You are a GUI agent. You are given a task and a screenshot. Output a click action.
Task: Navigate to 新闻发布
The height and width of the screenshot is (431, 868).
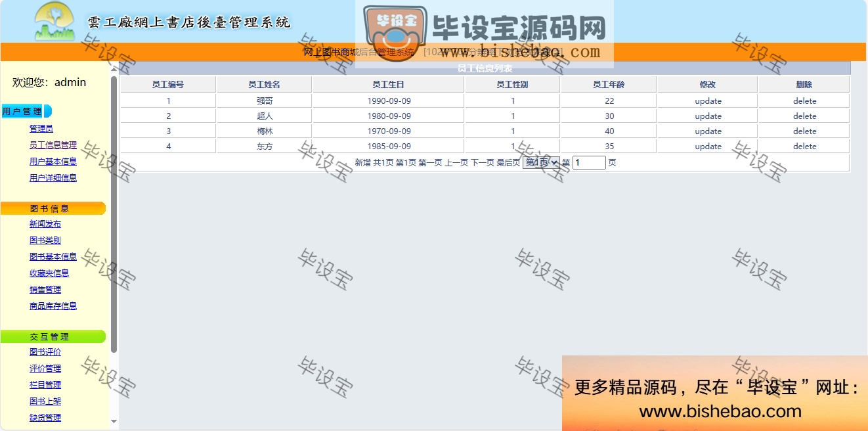point(45,224)
